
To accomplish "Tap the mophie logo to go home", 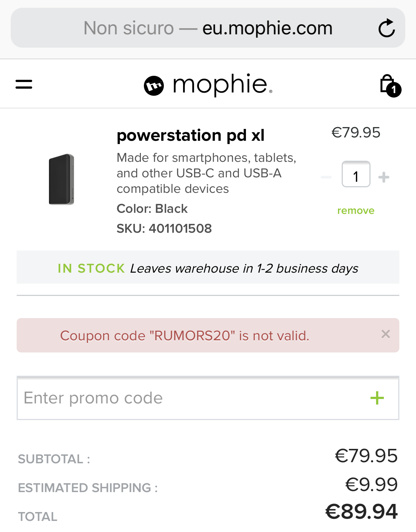I will (x=208, y=85).
